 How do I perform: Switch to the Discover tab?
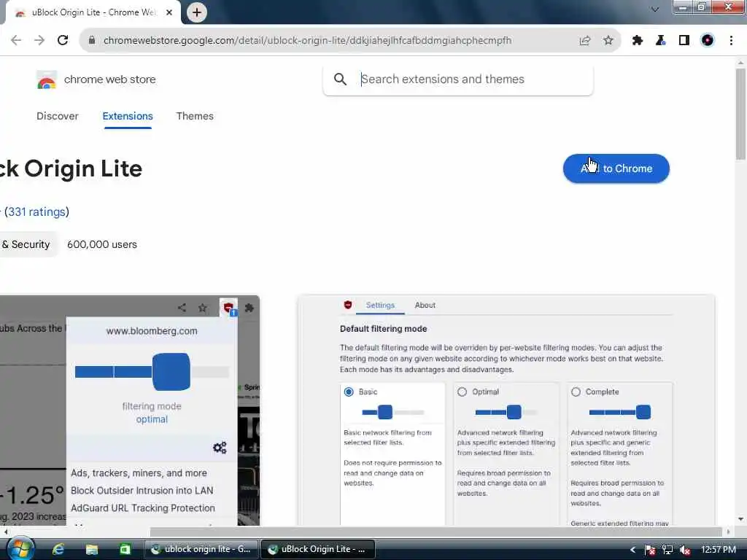57,116
